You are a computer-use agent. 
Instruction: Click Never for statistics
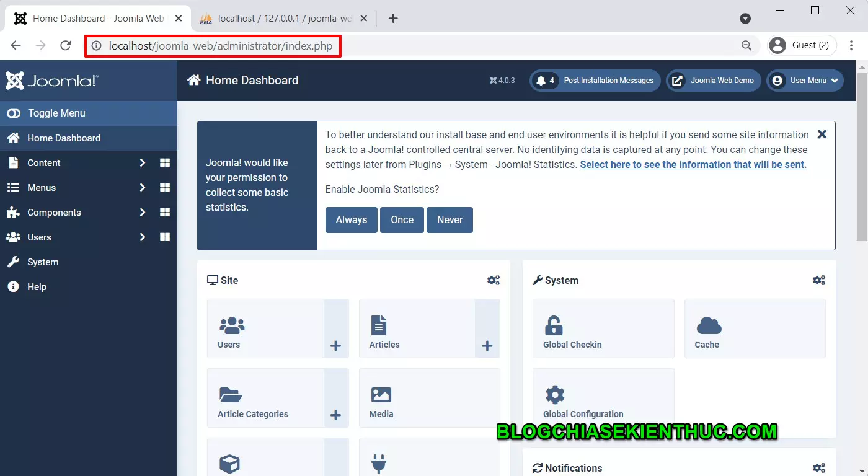(x=449, y=220)
